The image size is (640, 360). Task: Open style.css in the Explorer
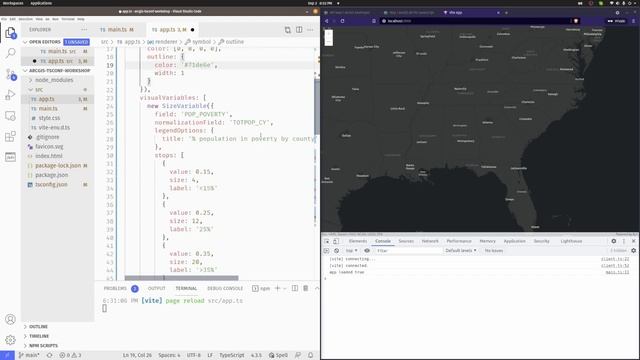tap(49, 118)
